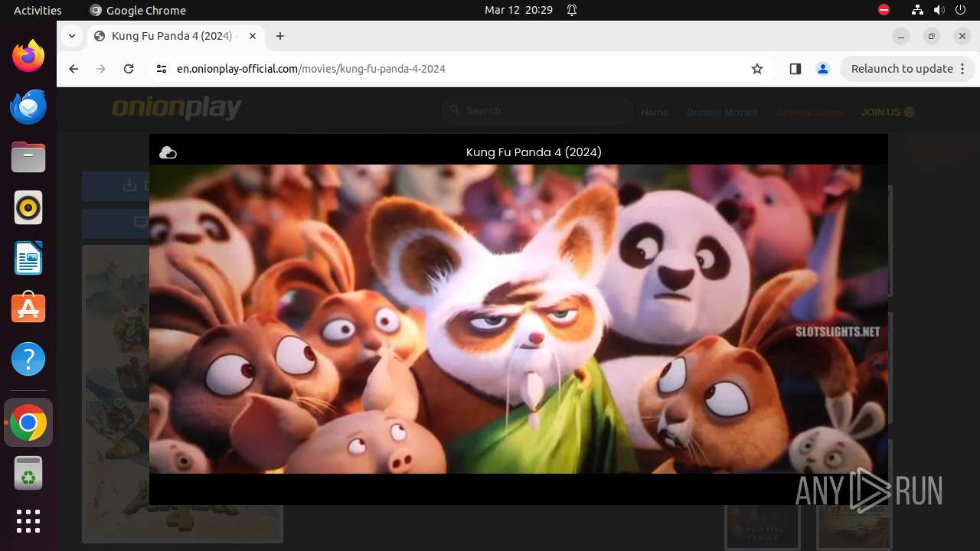Click the Kung Fu Panda 4 (2024) title
Viewport: 980px width, 551px height.
click(534, 152)
